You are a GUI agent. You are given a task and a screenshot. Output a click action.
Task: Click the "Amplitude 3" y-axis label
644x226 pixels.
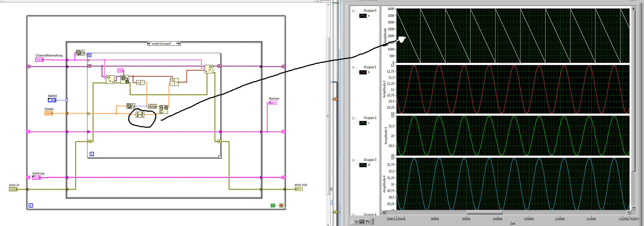pos(386,136)
